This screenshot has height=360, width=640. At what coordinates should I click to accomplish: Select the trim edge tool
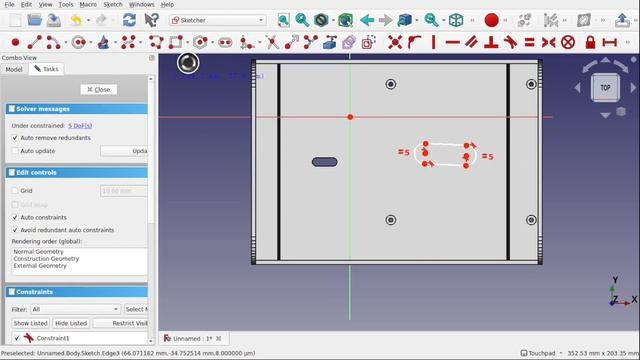click(272, 42)
